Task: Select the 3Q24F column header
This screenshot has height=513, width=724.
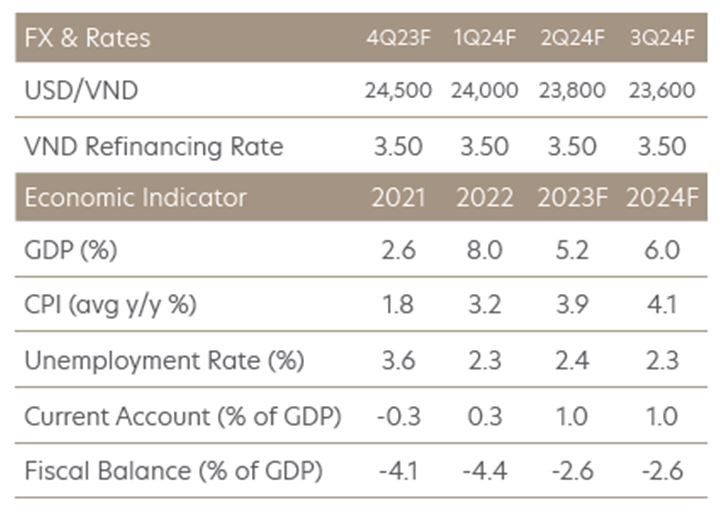Action: (661, 40)
